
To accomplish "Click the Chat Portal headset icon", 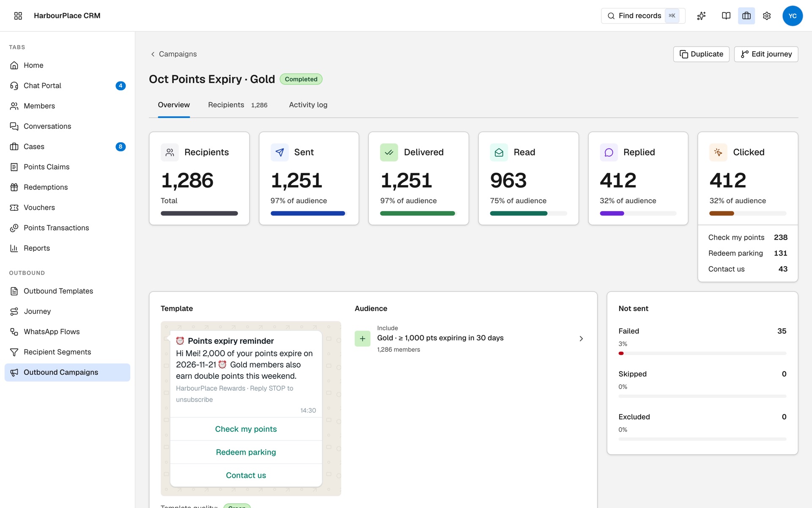I will [x=14, y=86].
